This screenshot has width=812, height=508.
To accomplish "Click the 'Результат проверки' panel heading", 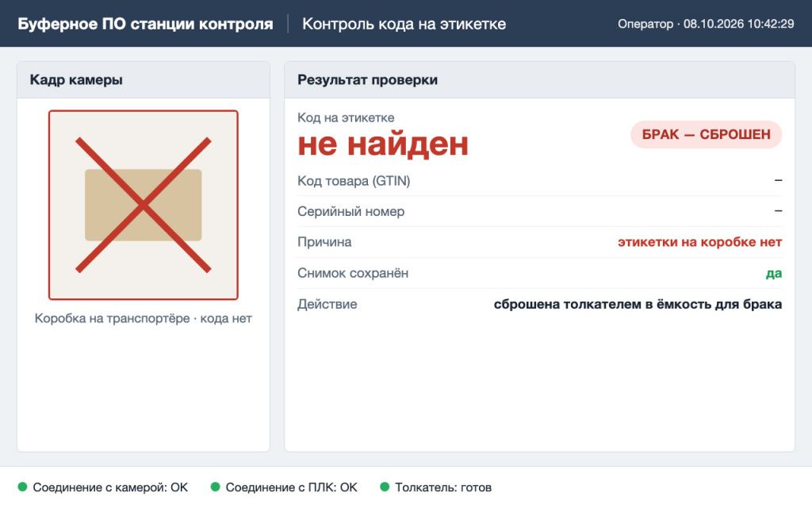I will [368, 80].
